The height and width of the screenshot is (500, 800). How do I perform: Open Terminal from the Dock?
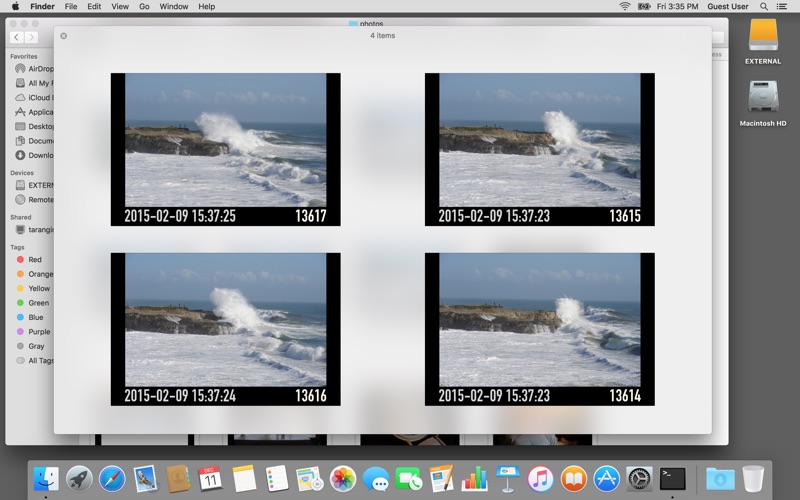pyautogui.click(x=672, y=478)
